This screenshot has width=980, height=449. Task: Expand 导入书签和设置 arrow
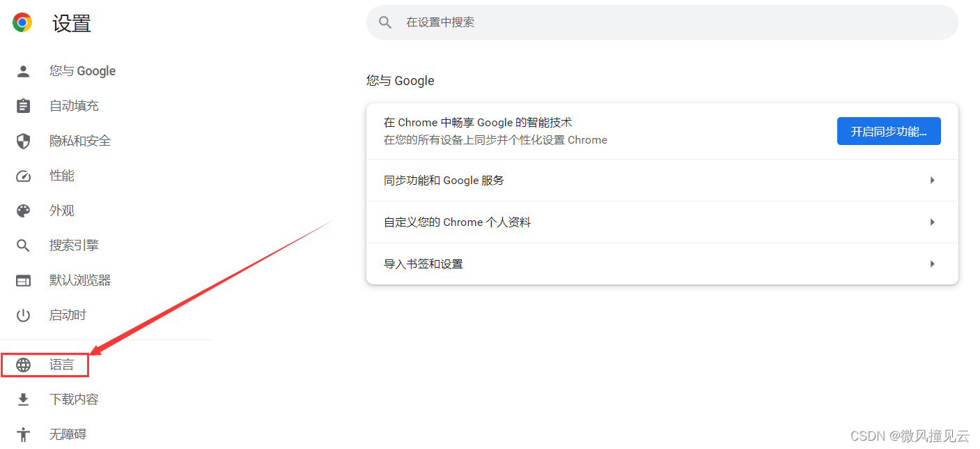[x=932, y=264]
